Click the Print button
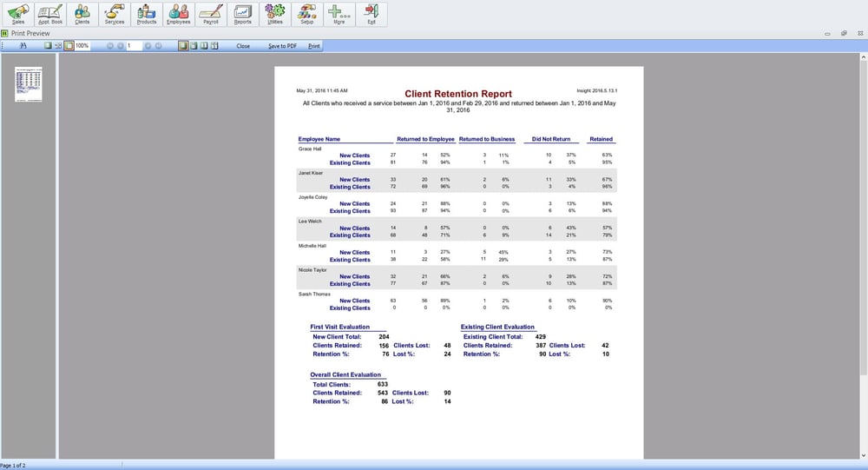 pos(314,46)
